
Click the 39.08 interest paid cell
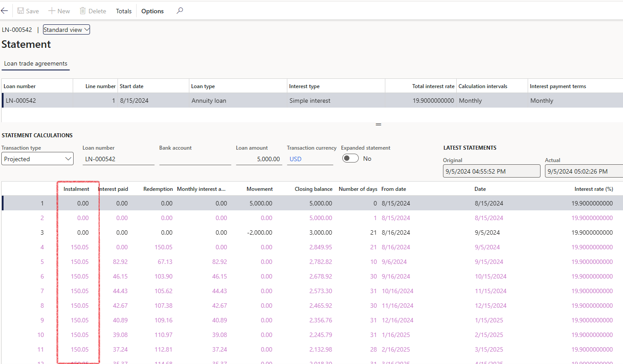[120, 335]
